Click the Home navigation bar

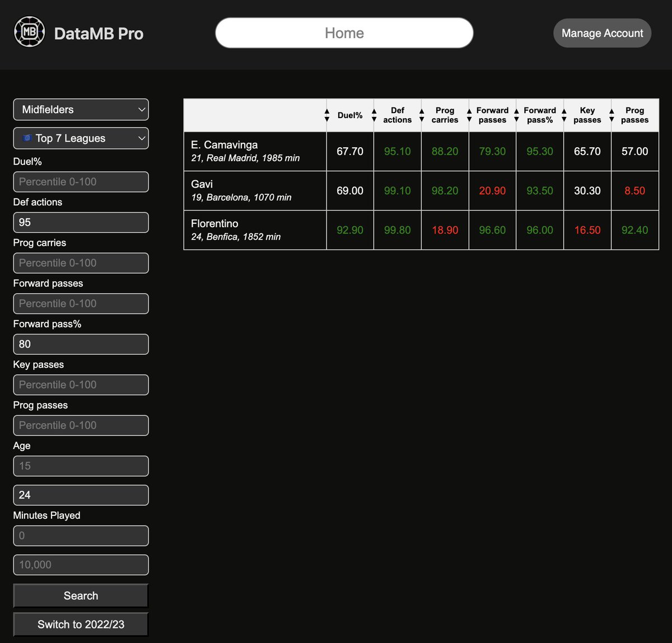(344, 33)
